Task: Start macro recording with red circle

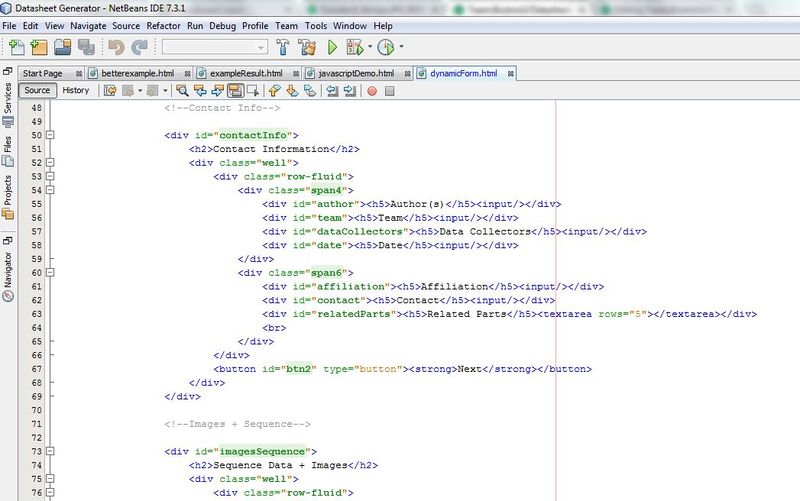Action: tap(371, 91)
